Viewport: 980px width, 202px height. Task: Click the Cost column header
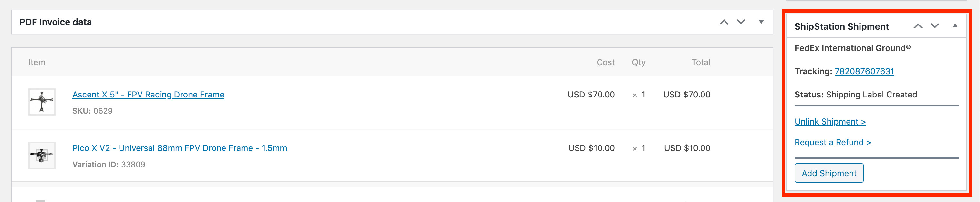[605, 62]
